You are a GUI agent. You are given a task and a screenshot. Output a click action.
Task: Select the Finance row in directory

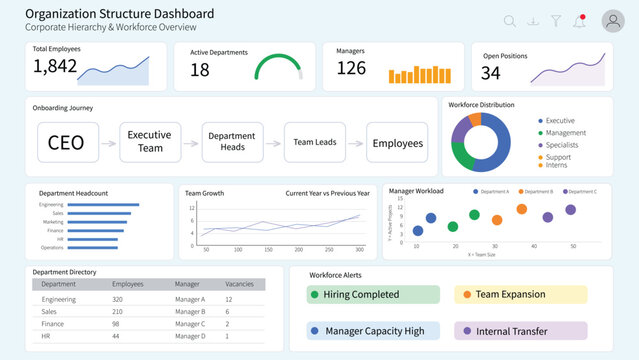click(149, 324)
